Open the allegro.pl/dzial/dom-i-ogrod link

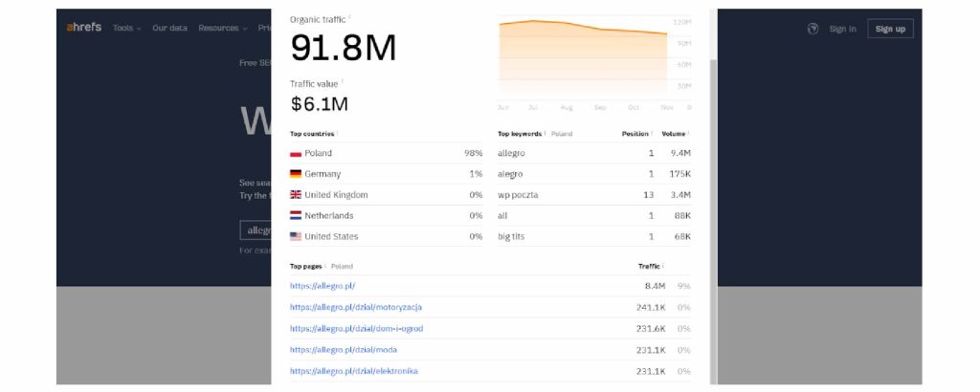pyautogui.click(x=356, y=328)
